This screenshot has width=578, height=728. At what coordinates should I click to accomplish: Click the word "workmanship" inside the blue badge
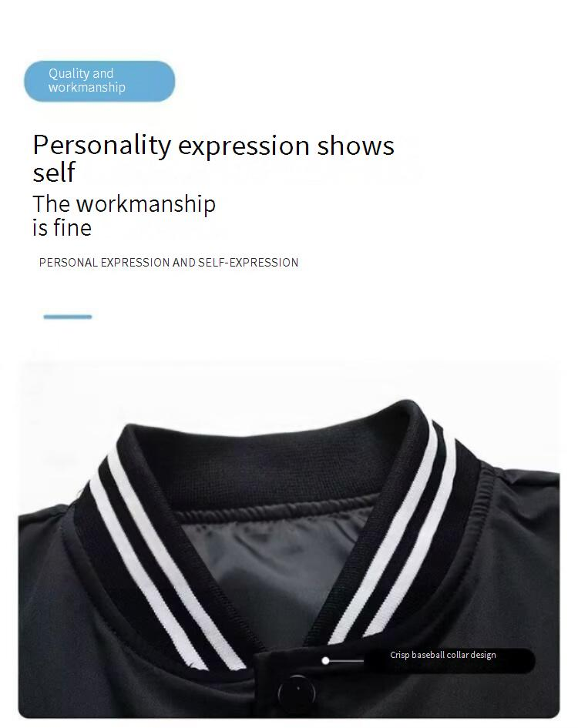87,88
